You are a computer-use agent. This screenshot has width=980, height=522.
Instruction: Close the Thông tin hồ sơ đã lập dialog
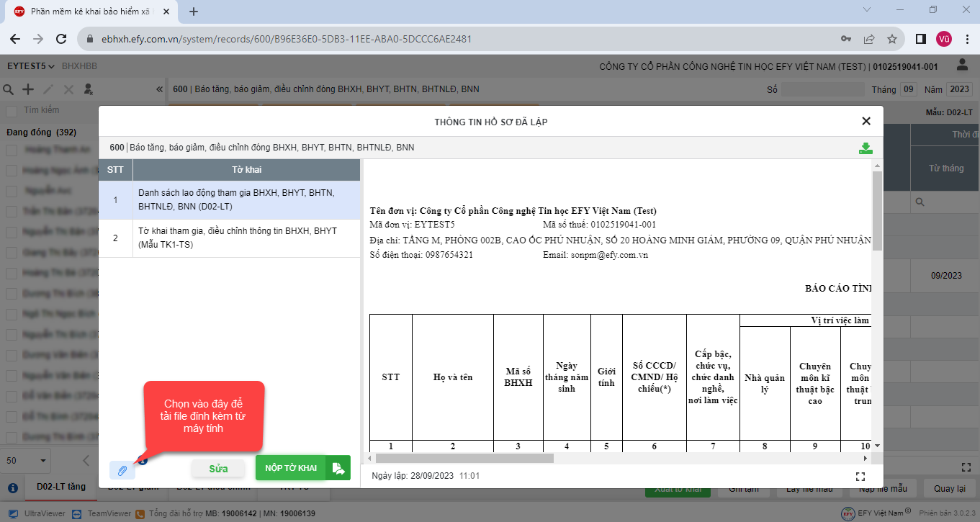pos(866,122)
